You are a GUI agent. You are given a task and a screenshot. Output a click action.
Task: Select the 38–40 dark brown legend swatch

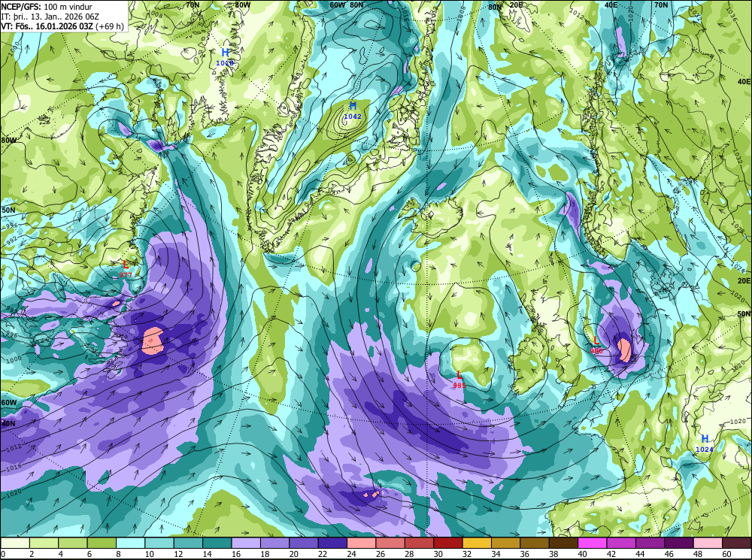tap(563, 543)
